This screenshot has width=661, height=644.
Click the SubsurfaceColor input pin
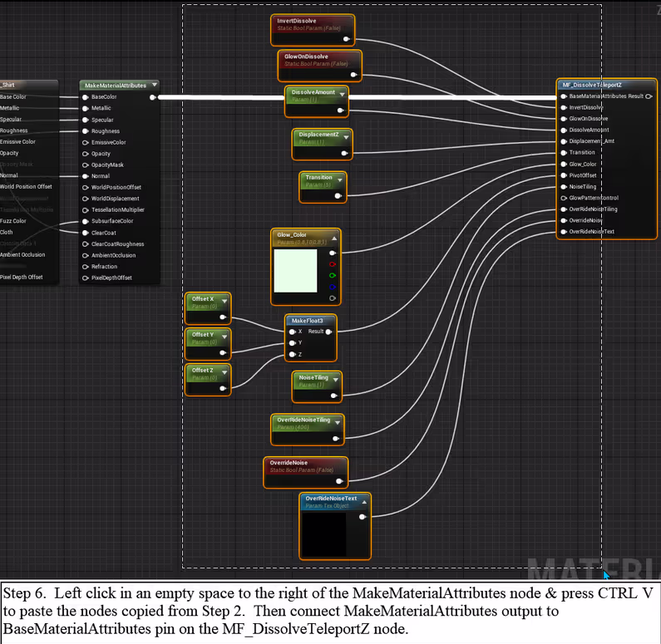[85, 221]
